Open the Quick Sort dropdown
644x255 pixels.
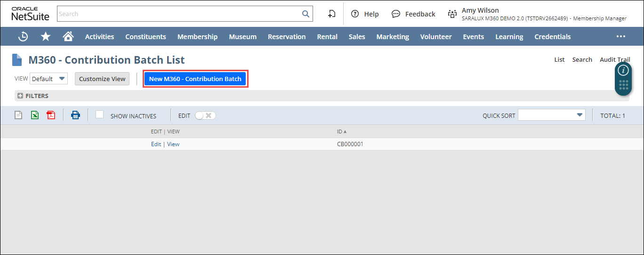(x=551, y=115)
